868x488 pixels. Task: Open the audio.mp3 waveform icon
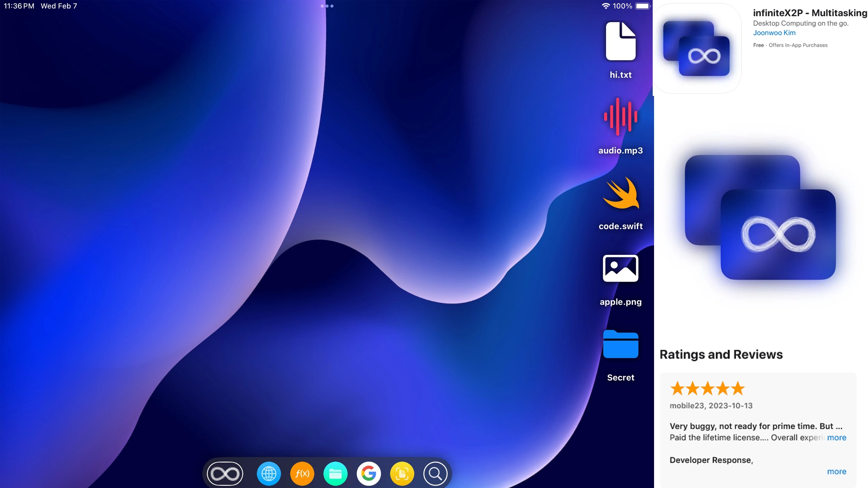620,117
